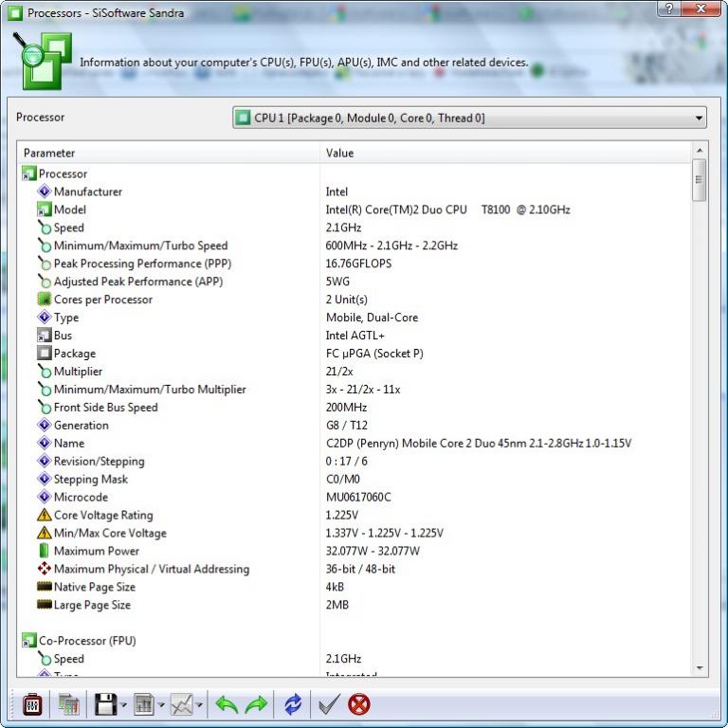Click the Help question mark button
Viewport: 728px width, 728px height.
coord(669,9)
